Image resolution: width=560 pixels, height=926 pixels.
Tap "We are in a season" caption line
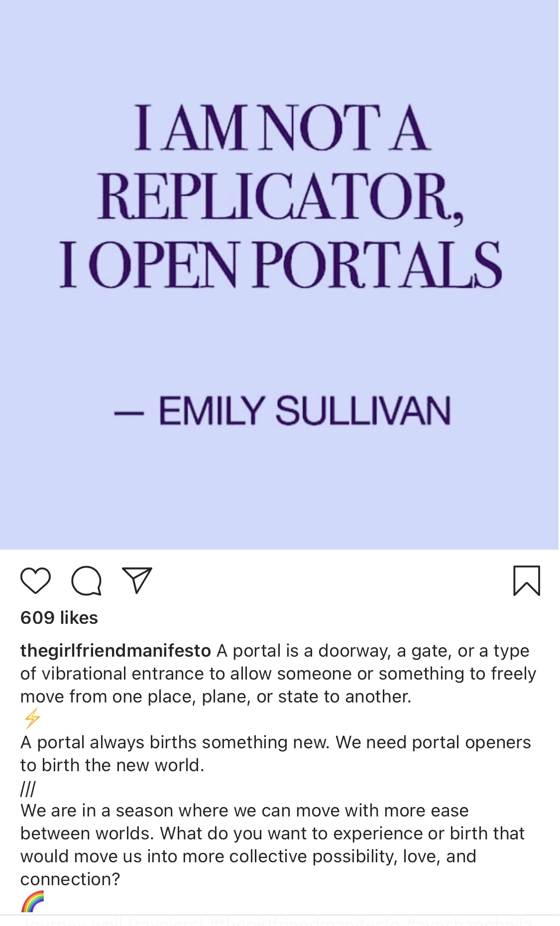point(244,810)
